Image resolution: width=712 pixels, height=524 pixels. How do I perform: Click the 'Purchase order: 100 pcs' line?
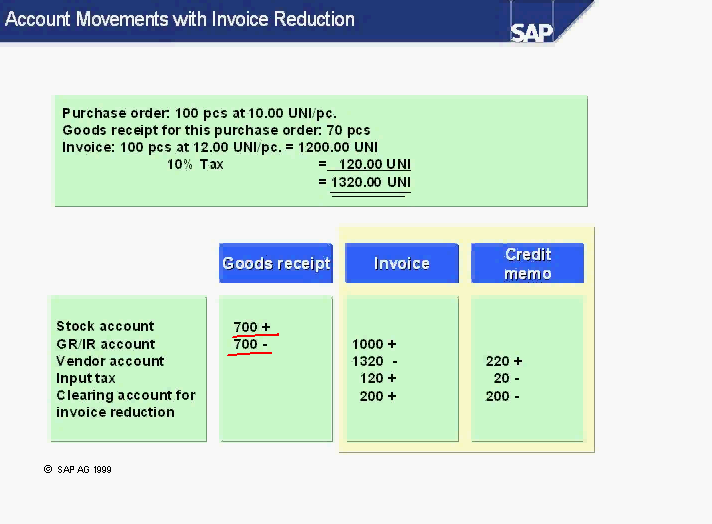pos(199,113)
